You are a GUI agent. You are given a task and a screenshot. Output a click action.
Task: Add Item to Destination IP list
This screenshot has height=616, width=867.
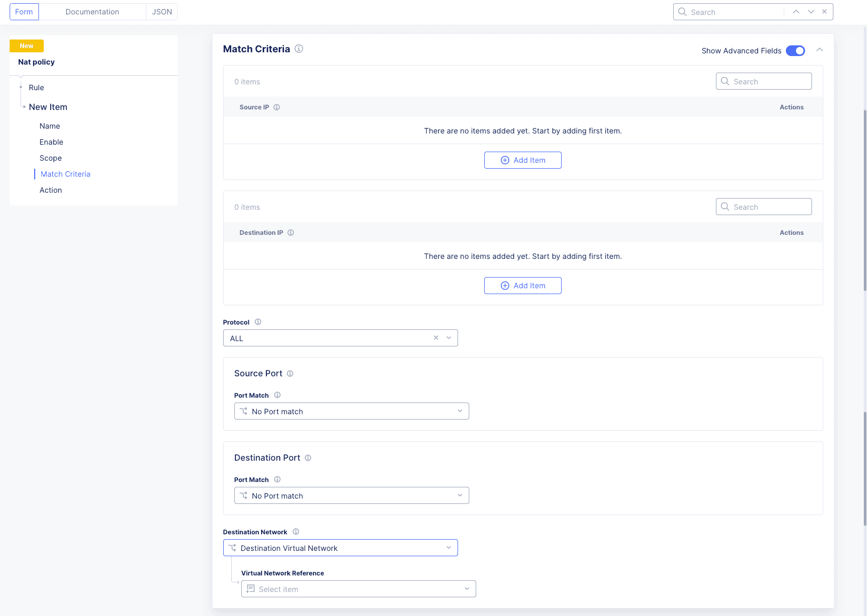pos(523,286)
